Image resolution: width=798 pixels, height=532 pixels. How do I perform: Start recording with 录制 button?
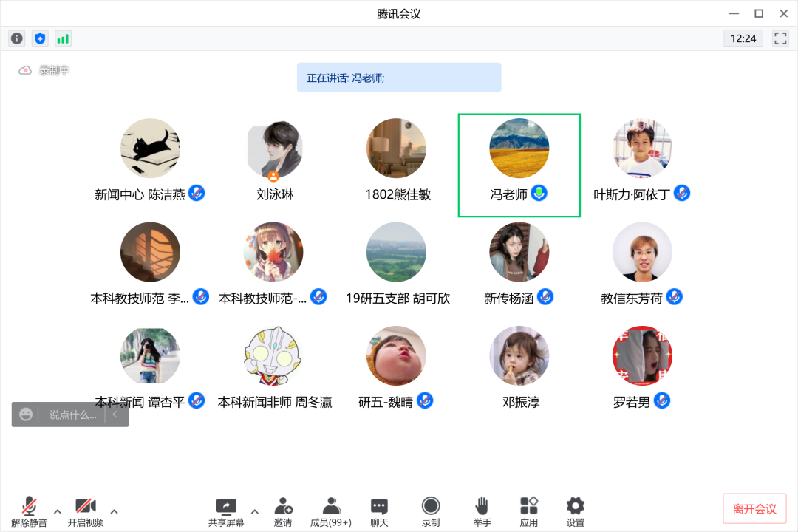pyautogui.click(x=431, y=511)
